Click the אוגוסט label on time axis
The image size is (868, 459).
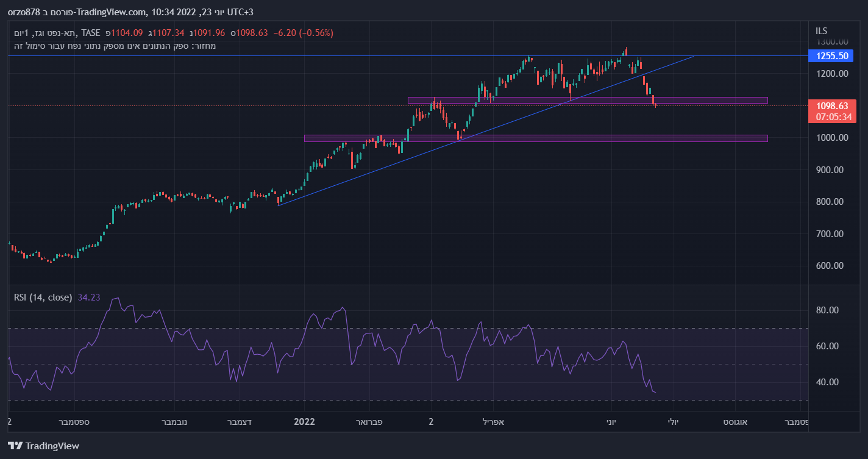tap(736, 421)
